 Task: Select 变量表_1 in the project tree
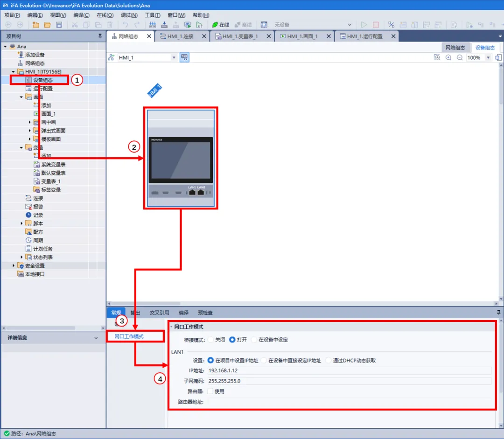[51, 181]
